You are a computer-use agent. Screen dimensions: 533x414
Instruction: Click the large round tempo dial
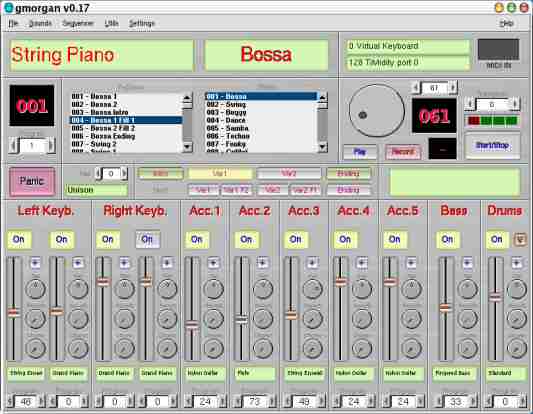pos(377,110)
